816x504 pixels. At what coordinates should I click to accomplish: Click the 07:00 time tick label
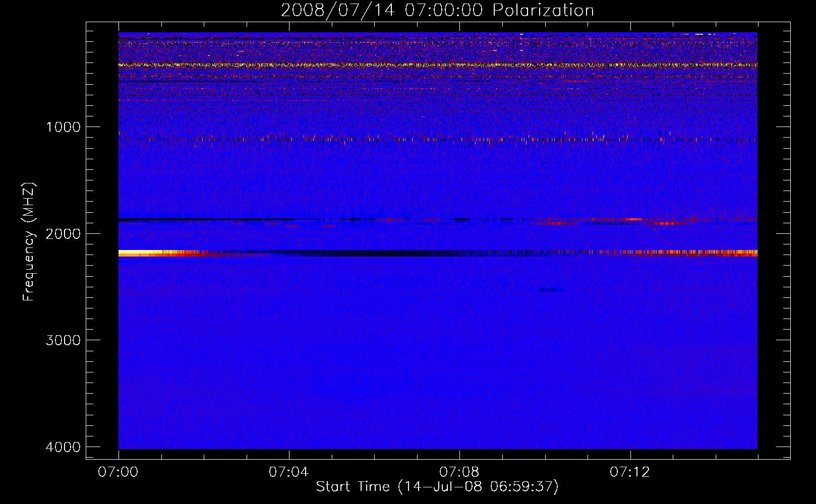pyautogui.click(x=118, y=472)
